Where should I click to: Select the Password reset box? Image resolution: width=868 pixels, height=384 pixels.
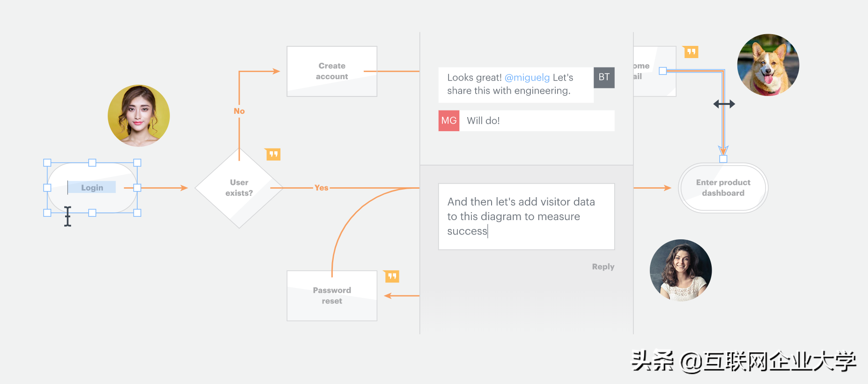point(332,295)
